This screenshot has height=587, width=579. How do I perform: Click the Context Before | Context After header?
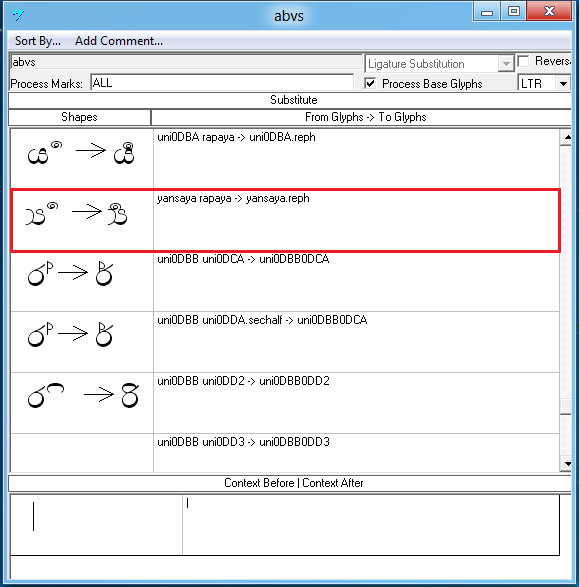[x=293, y=483]
